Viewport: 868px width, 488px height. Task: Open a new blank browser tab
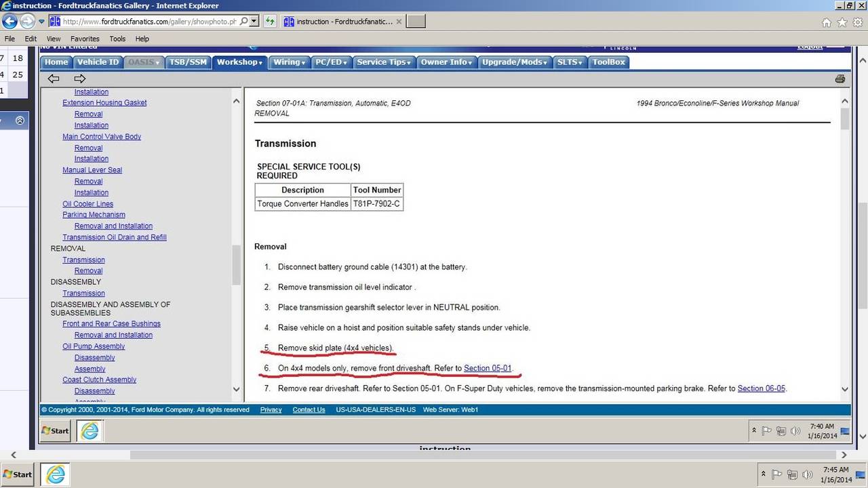416,21
